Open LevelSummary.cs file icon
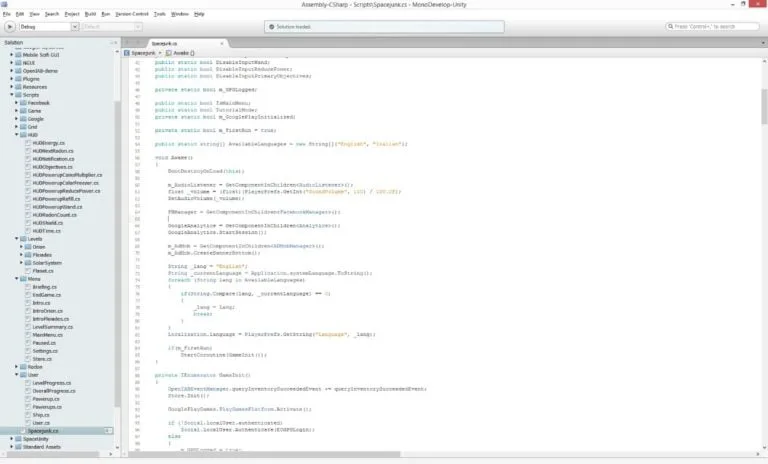The height and width of the screenshot is (464, 768). (28, 327)
